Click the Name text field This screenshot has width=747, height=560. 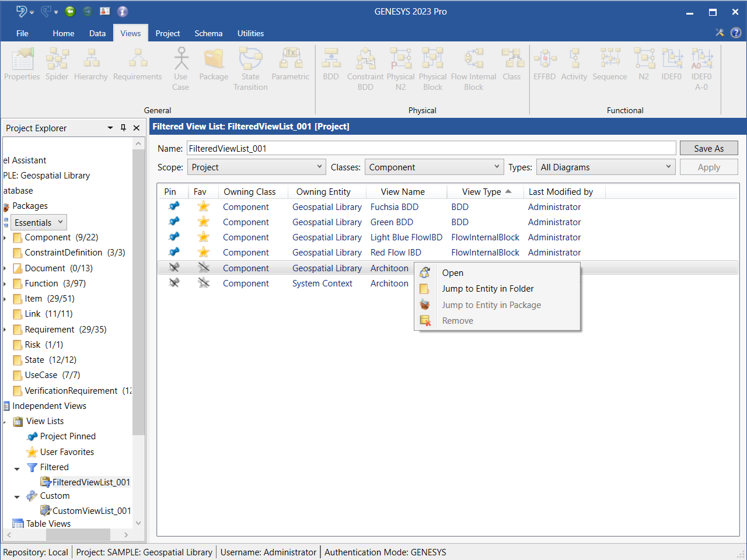(431, 148)
